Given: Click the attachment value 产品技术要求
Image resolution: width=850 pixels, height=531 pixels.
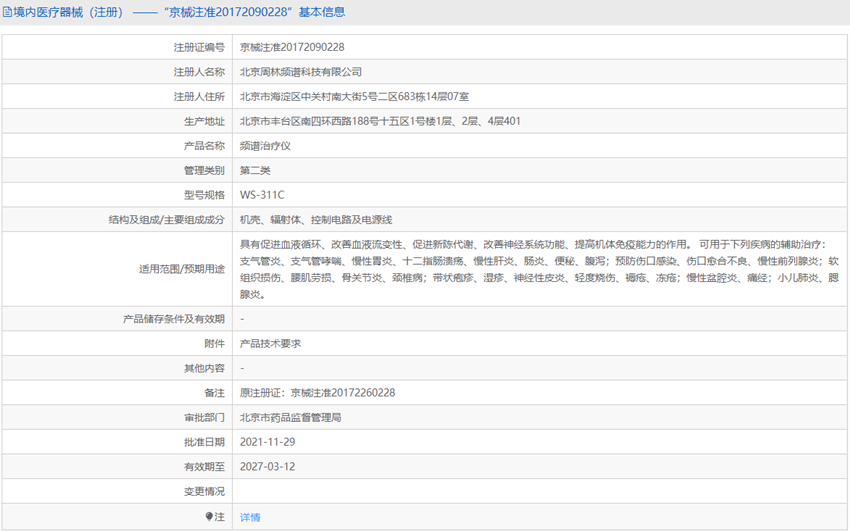Looking at the screenshot, I should pos(270,343).
